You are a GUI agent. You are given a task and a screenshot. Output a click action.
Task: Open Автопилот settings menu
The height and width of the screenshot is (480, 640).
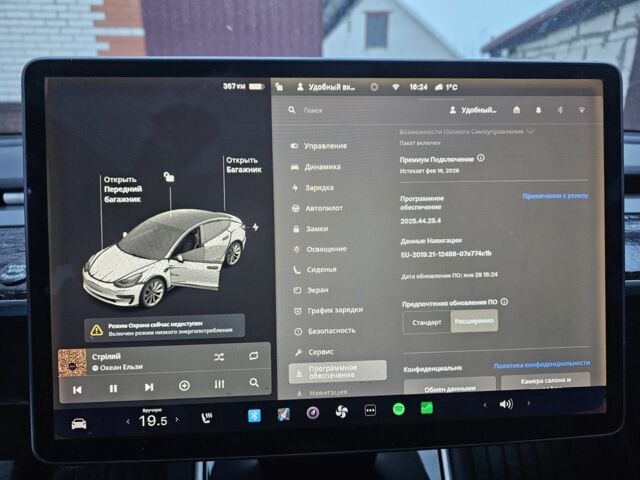pos(323,208)
